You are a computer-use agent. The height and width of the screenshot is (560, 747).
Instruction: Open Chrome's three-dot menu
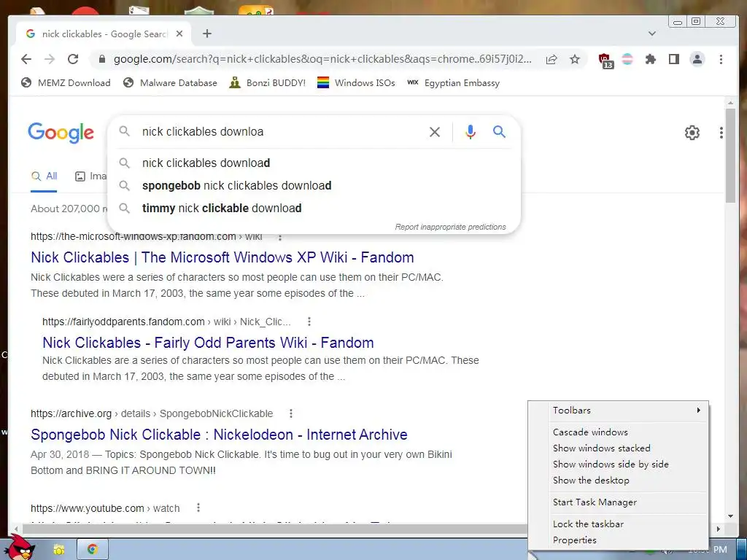coord(721,59)
